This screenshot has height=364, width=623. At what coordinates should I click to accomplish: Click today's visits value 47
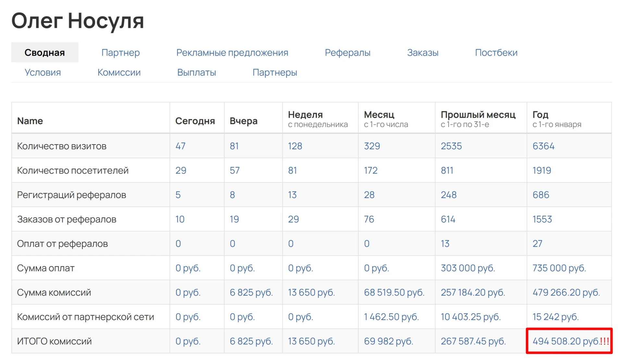[x=180, y=146]
